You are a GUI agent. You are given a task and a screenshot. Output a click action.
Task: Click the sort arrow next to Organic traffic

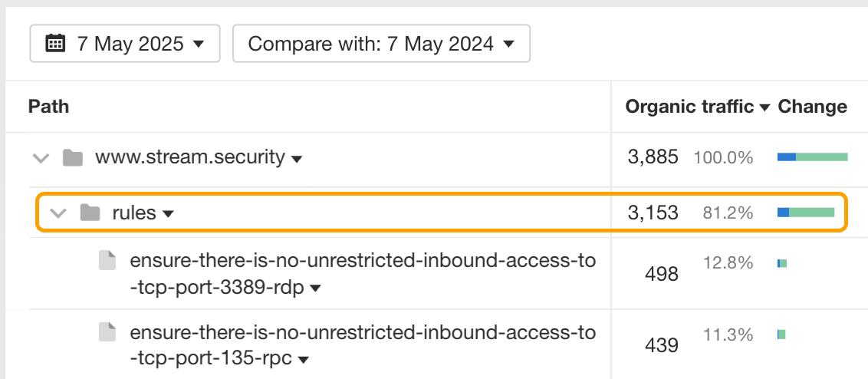pos(764,108)
